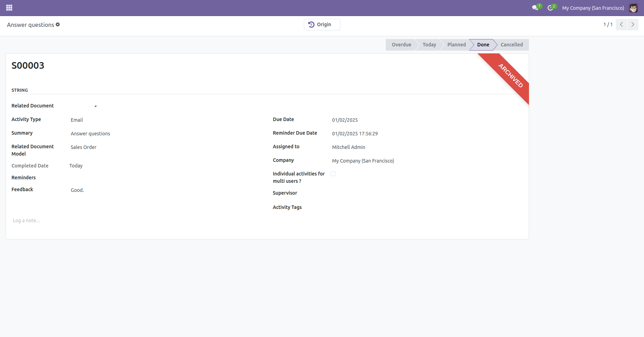Select the Cancelled status stage
The image size is (644, 337).
tap(512, 45)
